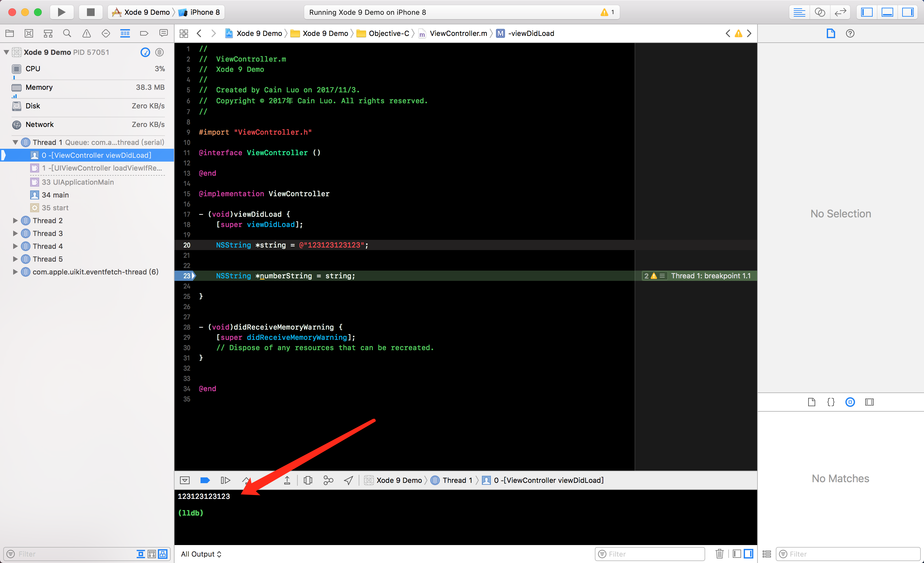Toggle breakpoints activation button

point(205,480)
